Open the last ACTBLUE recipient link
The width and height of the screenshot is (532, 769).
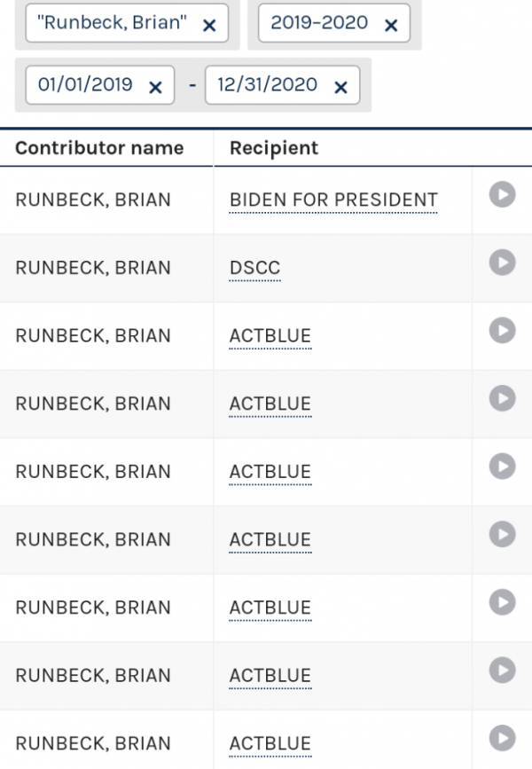270,744
